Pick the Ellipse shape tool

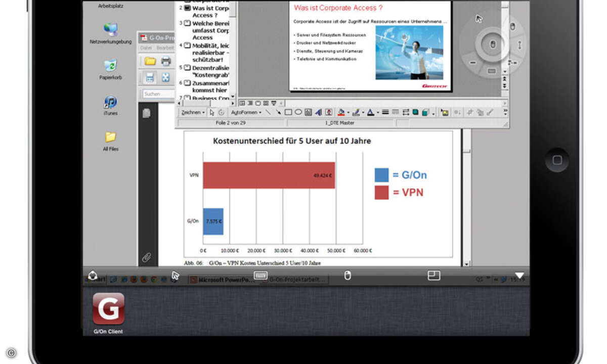pyautogui.click(x=298, y=112)
